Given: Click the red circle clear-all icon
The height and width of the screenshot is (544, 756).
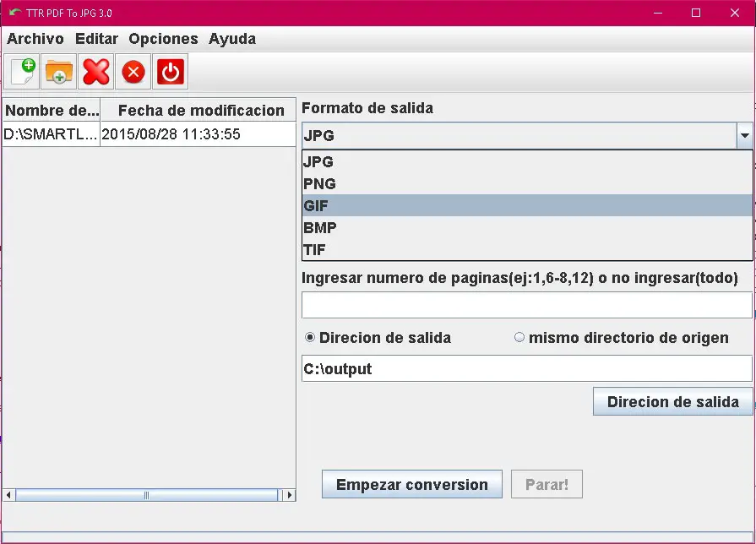Looking at the screenshot, I should 133,72.
